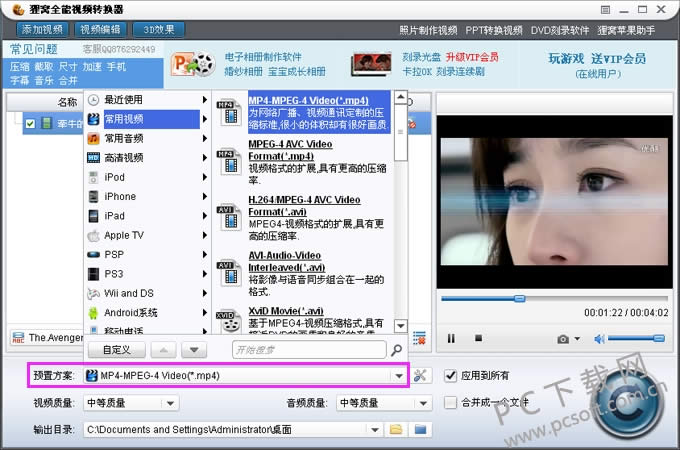Pause the video preview playback
Viewport: 680px width, 450px height.
tap(451, 339)
